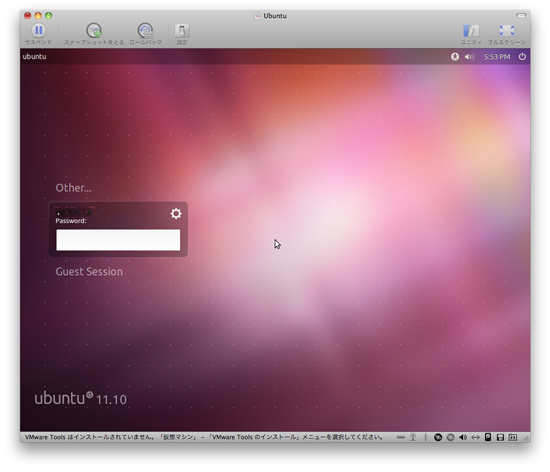Click the last status bar device icon
This screenshot has height=472, width=550.
513,437
